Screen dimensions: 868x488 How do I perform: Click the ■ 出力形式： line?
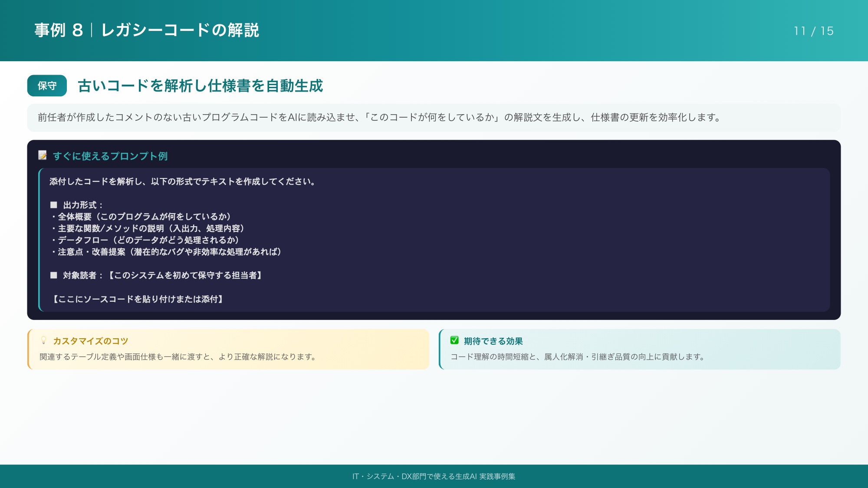pyautogui.click(x=76, y=205)
